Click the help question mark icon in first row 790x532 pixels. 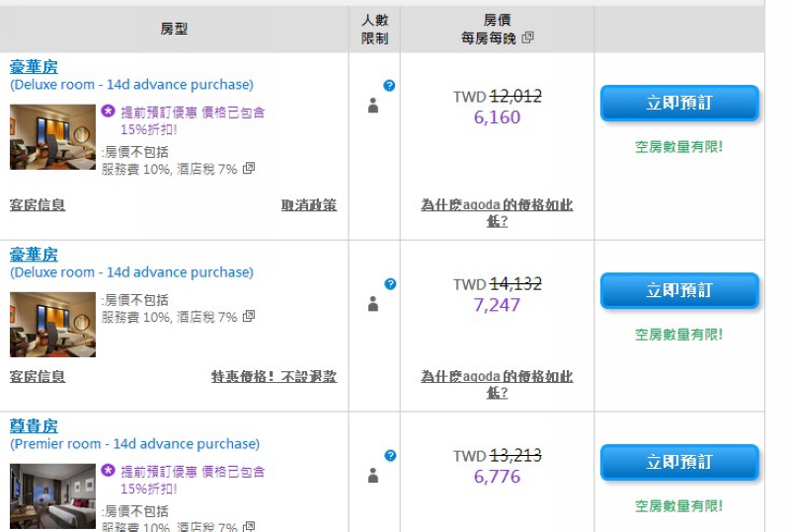click(389, 85)
